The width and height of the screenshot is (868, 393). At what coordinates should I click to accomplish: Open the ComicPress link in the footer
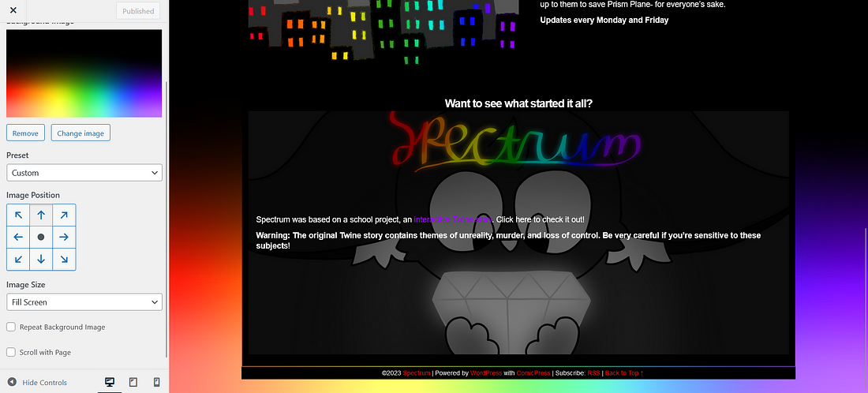534,373
